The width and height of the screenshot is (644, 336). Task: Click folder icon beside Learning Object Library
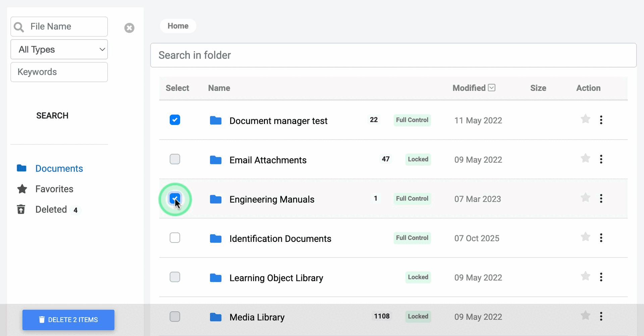[x=216, y=278]
